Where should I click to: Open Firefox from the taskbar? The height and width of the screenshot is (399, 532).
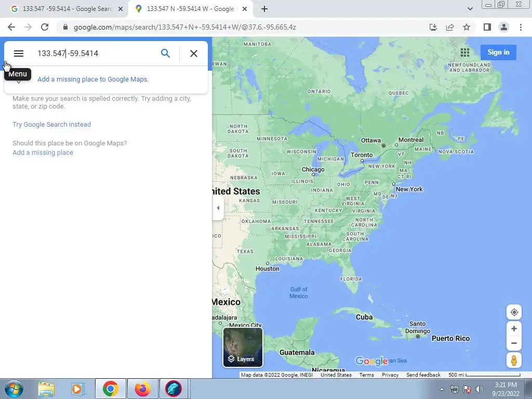coord(142,389)
